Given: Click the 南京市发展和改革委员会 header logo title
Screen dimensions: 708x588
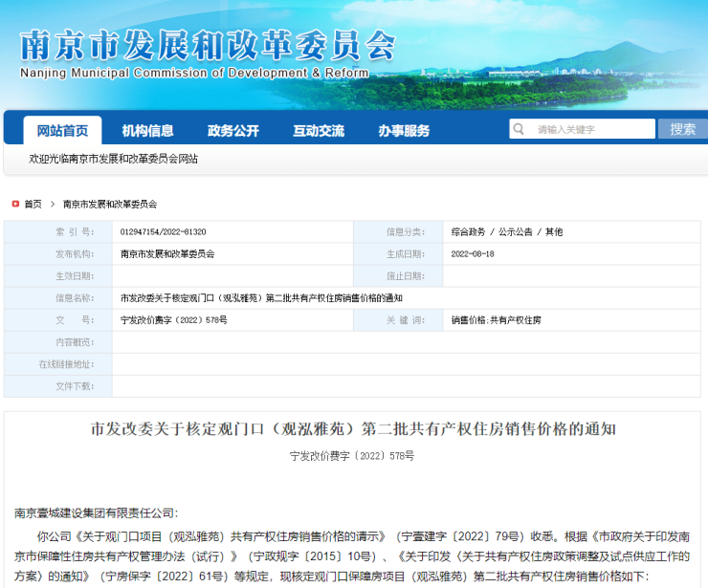Looking at the screenshot, I should (207, 47).
